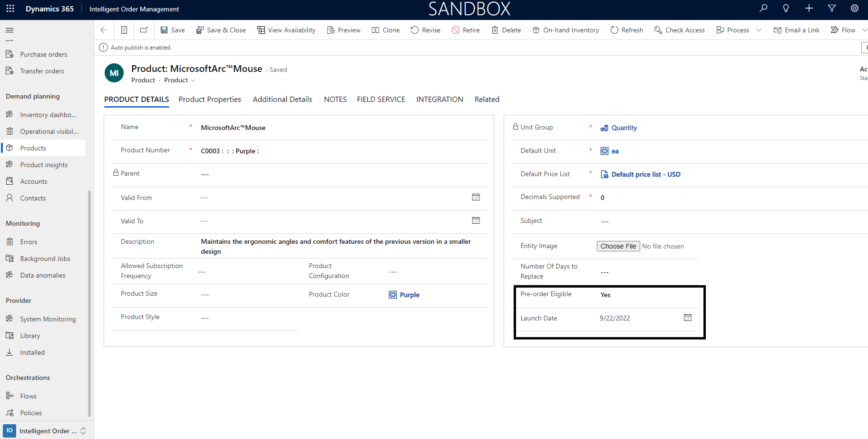Edit the Launch Date value 9/22/2022
The image size is (868, 439).
pyautogui.click(x=614, y=318)
